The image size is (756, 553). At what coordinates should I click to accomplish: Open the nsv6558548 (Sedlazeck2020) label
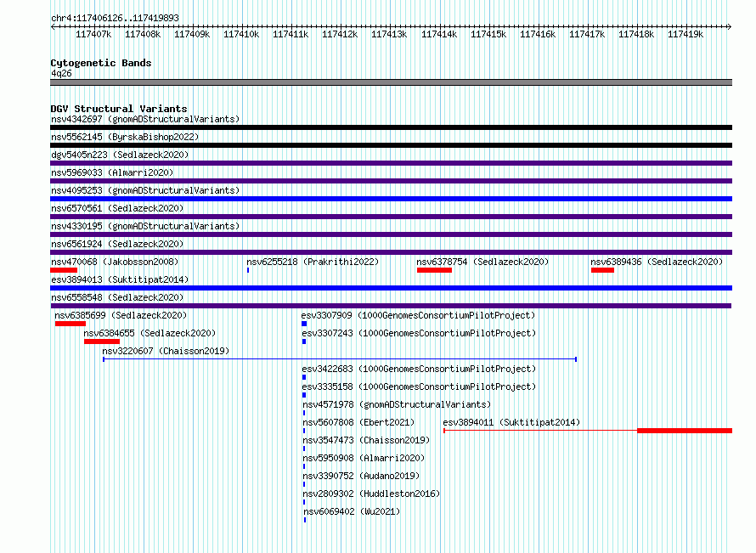(x=117, y=297)
